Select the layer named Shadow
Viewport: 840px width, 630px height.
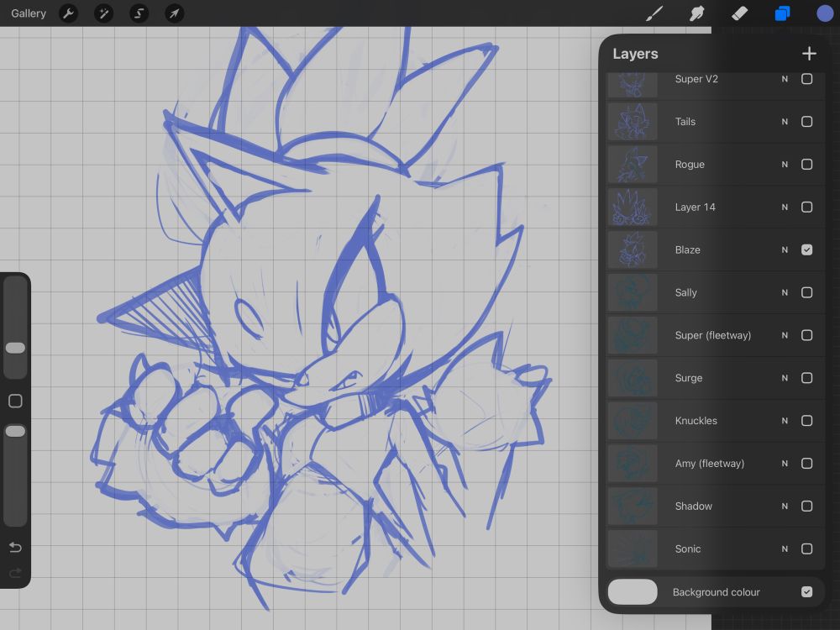tap(693, 507)
